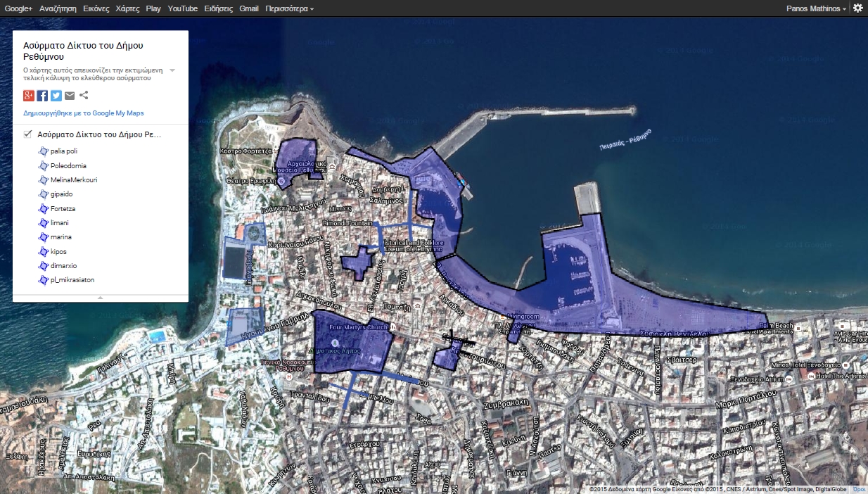The height and width of the screenshot is (494, 868).
Task: Click Four Martyrs Church polygon on map
Action: [x=352, y=341]
